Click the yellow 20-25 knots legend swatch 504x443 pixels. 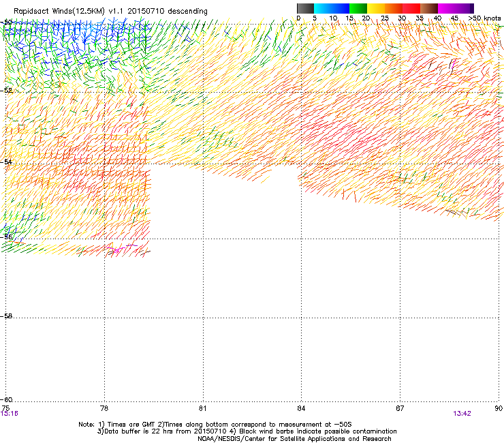(376, 8)
